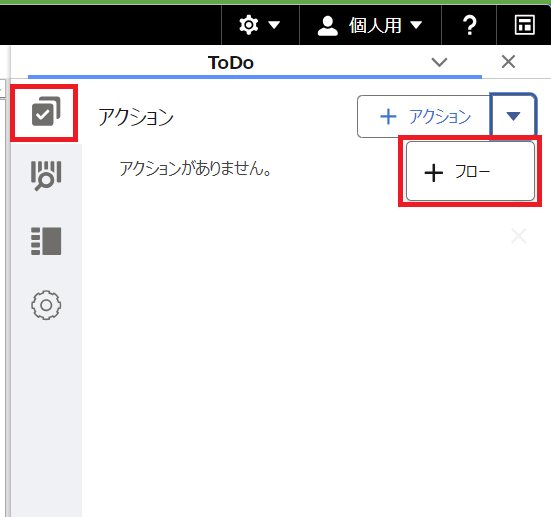The image size is (551, 517).
Task: Select the checked-boxes Actions sidebar icon
Action: click(46, 111)
